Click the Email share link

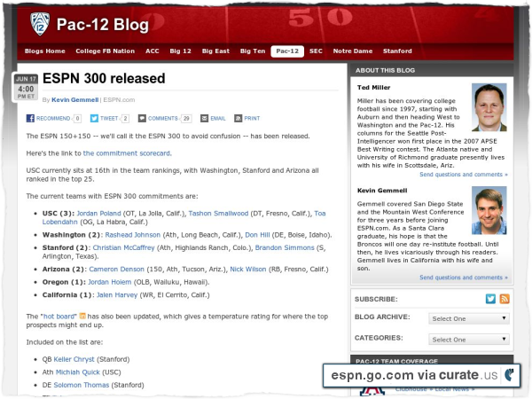(x=218, y=118)
